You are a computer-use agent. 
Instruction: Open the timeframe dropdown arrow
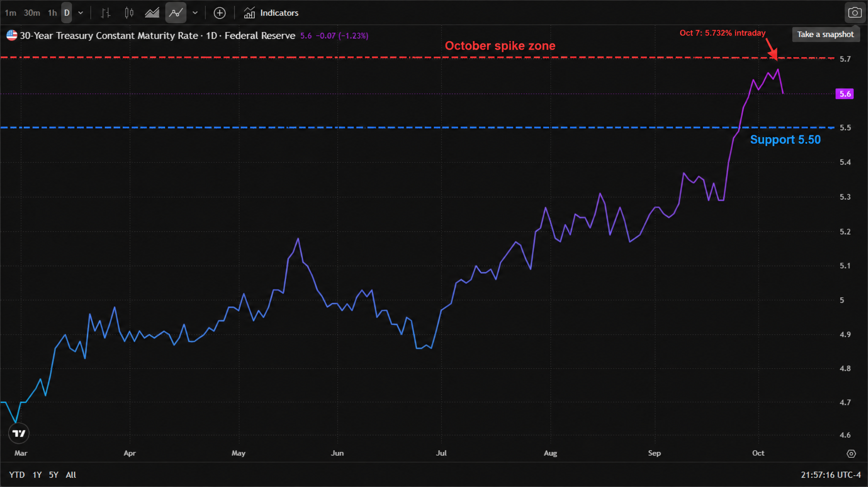click(x=81, y=13)
